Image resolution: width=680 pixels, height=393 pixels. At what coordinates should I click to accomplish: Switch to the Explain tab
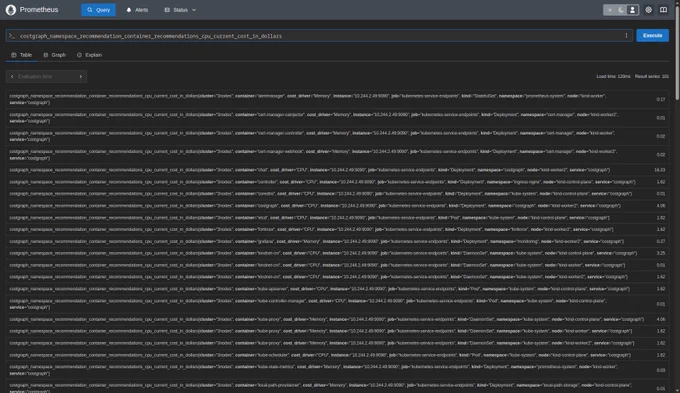[89, 55]
